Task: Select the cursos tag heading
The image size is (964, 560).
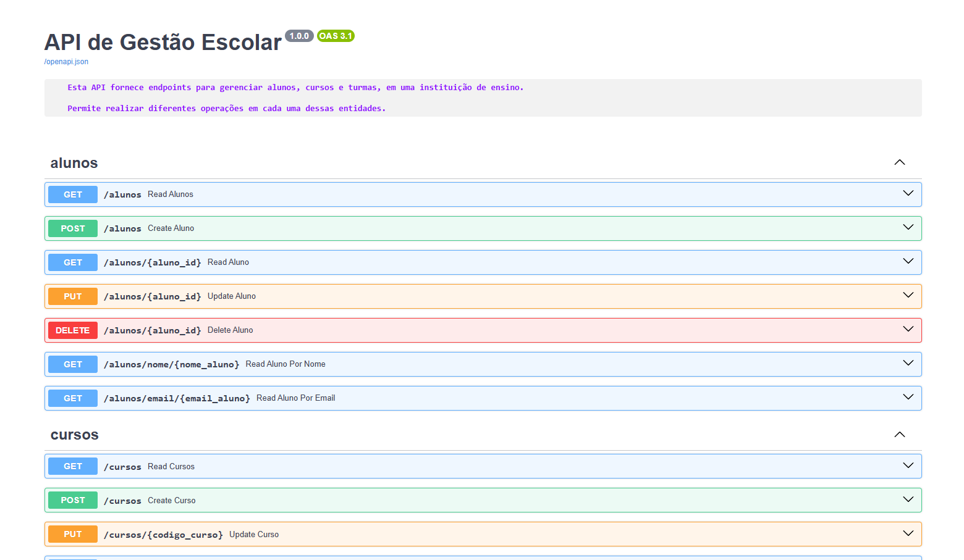Action: pos(75,435)
